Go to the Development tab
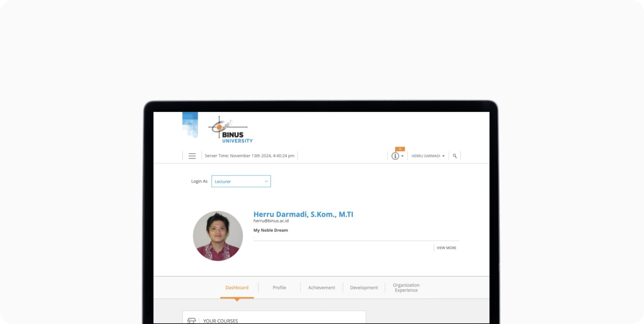The image size is (644, 324). tap(364, 287)
